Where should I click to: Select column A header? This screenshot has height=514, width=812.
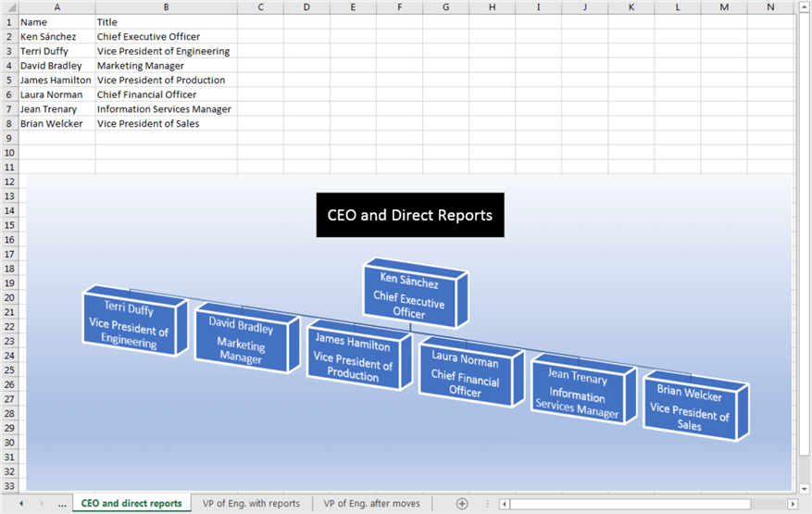click(57, 7)
